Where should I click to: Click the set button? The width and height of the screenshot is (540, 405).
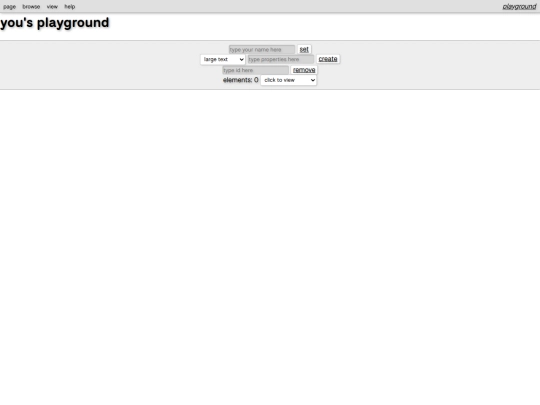304,50
